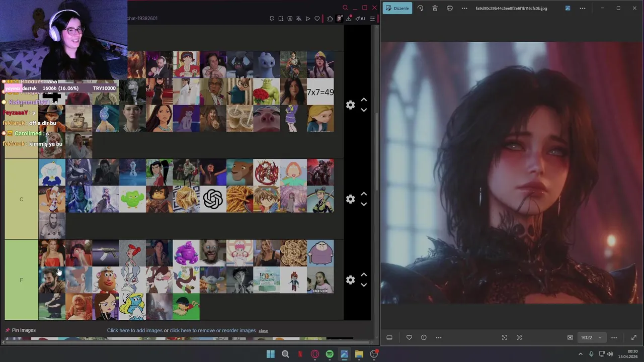Select the ChatGPT logo tile in tier C
Screen dimensions: 644x362
(213, 199)
